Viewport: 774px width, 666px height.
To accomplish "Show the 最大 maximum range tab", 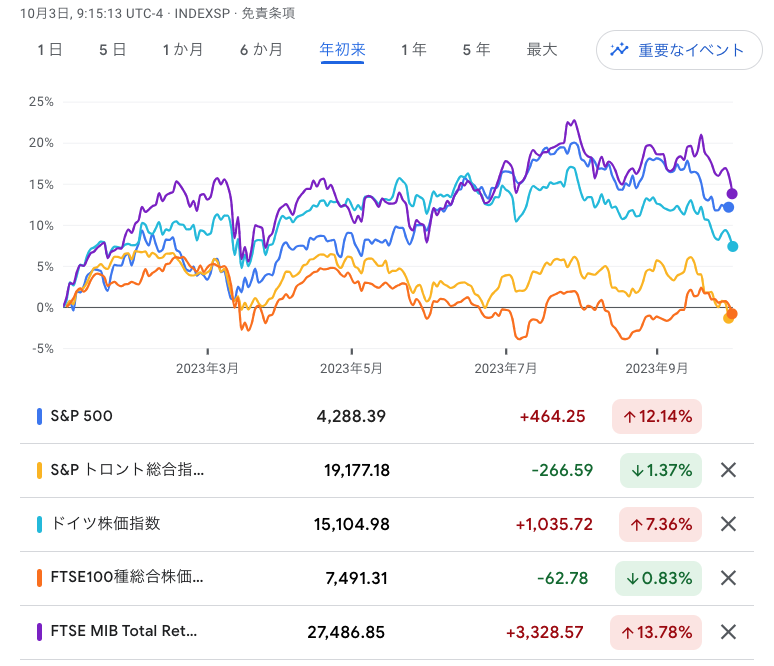I will (542, 50).
